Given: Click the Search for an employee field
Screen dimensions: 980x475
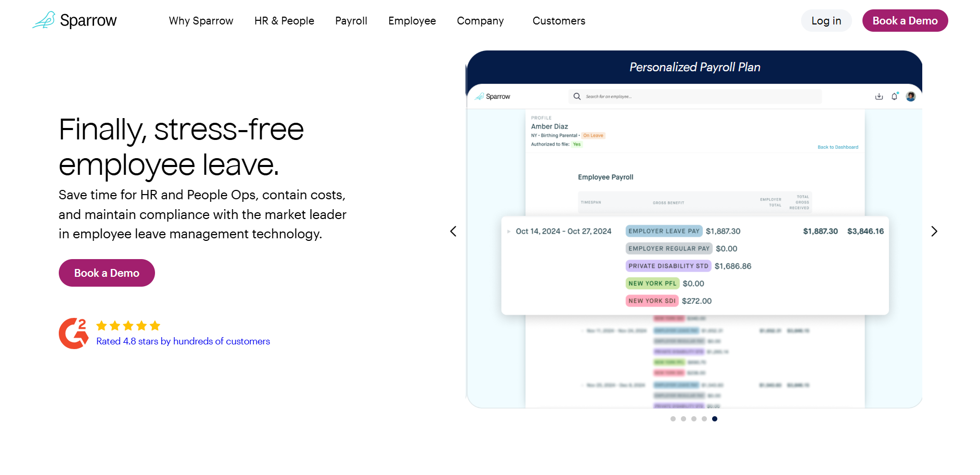Looking at the screenshot, I should [x=695, y=96].
